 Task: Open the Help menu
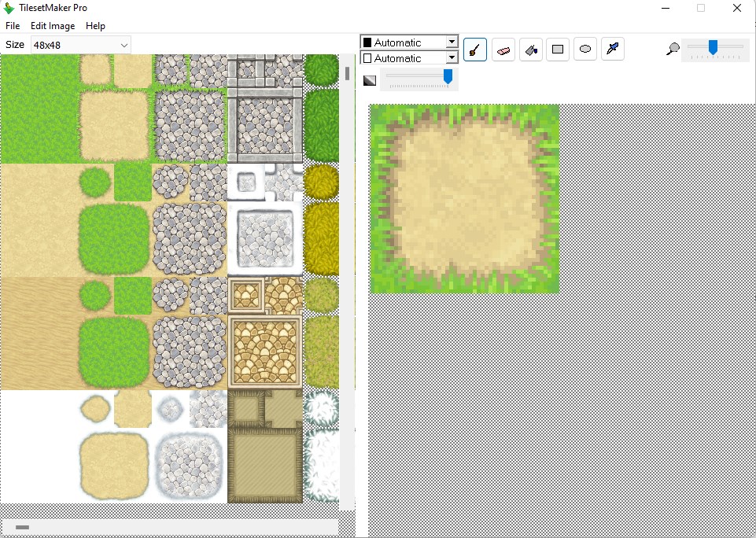point(95,25)
